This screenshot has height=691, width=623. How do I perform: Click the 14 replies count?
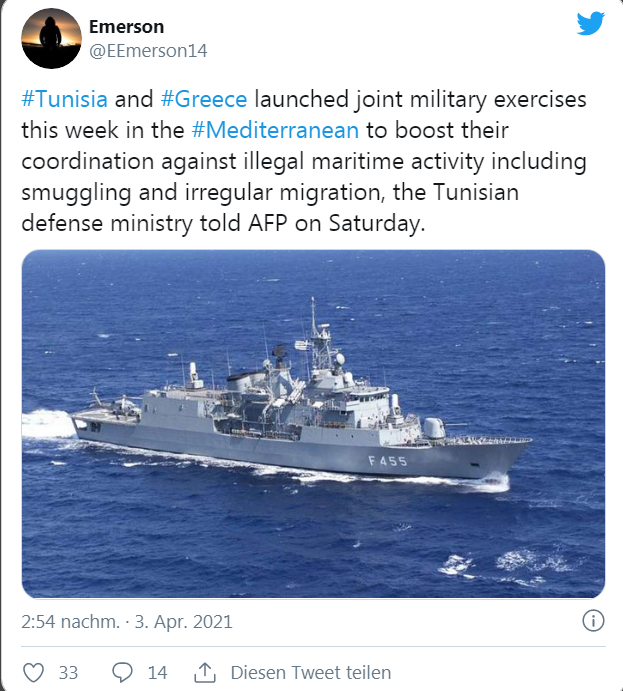tap(157, 672)
